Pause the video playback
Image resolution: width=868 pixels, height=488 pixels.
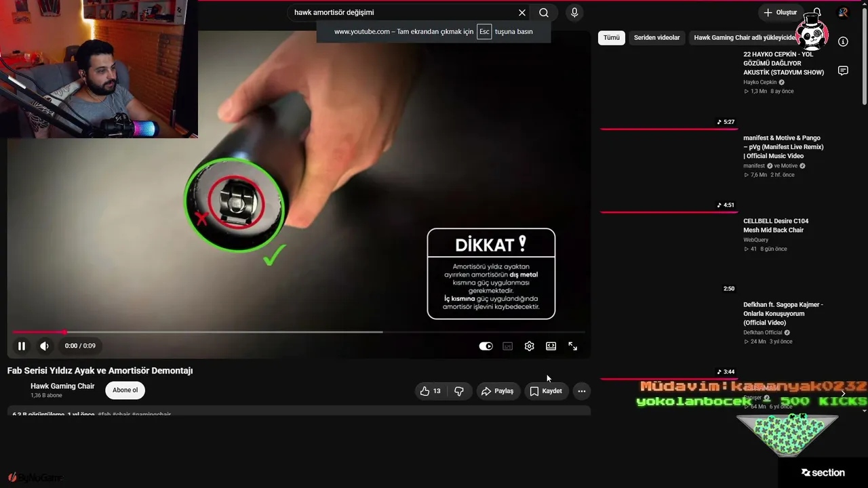pos(22,346)
